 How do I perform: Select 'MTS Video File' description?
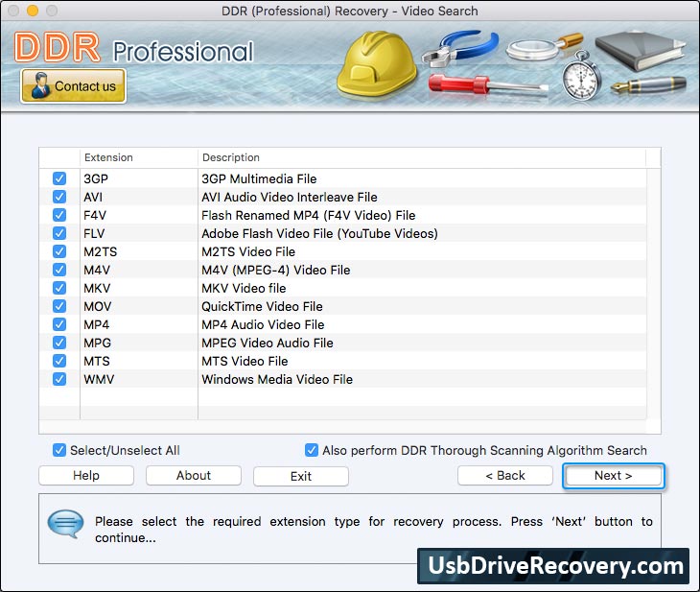pos(245,361)
